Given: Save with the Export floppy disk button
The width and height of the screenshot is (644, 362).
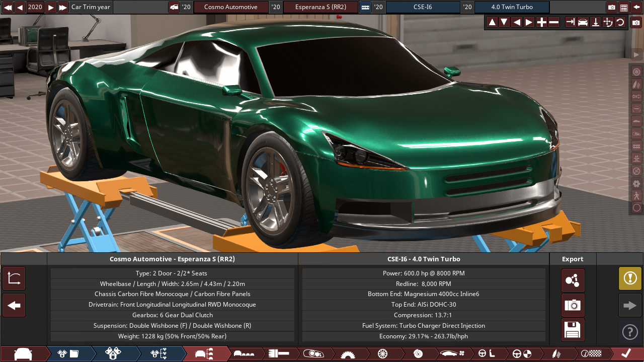Looking at the screenshot, I should pos(573,330).
